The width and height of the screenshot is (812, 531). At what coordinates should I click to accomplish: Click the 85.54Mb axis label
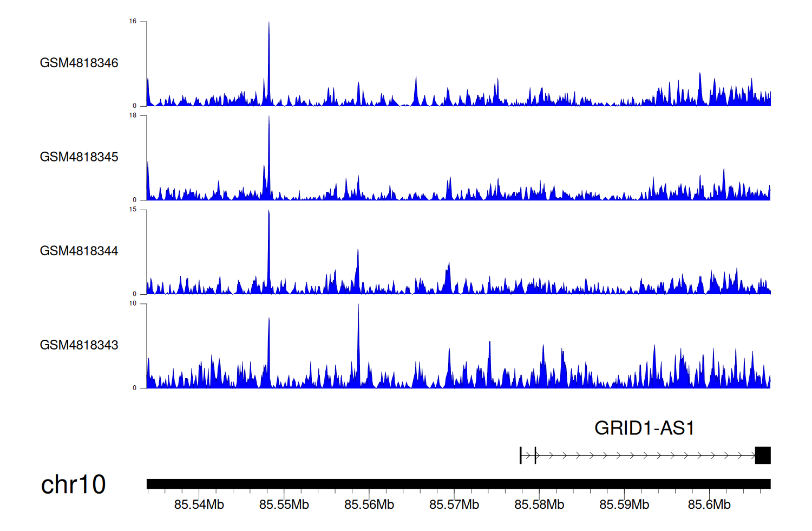199,505
